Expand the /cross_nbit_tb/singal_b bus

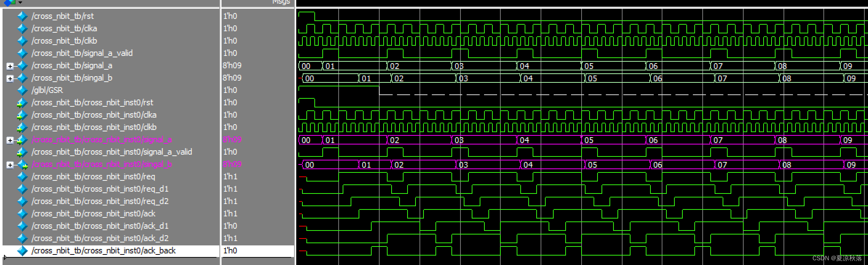[x=10, y=78]
